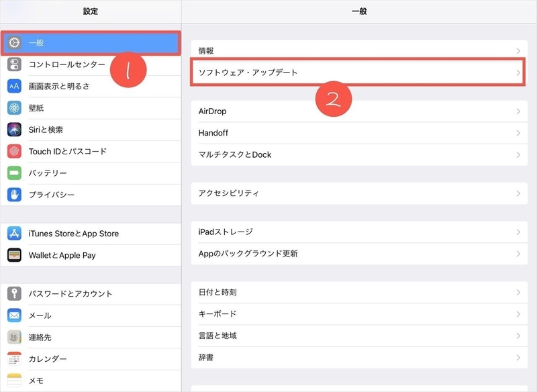Select パスワードとアカウント in sidebar
Viewport: 537px width, 392px height.
[x=70, y=294]
